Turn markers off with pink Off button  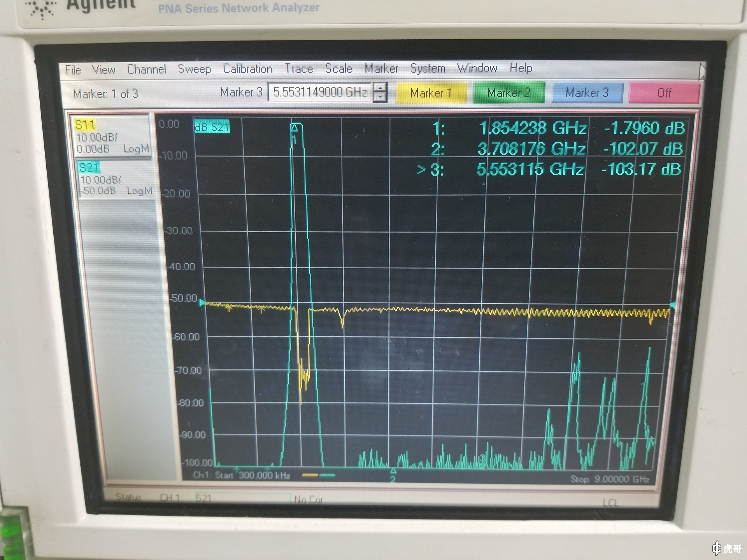(x=664, y=93)
